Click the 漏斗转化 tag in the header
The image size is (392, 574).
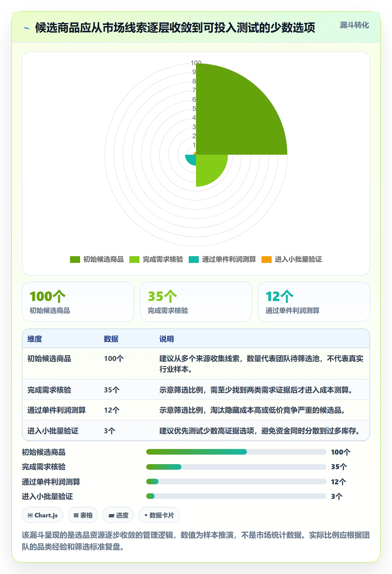coord(354,25)
